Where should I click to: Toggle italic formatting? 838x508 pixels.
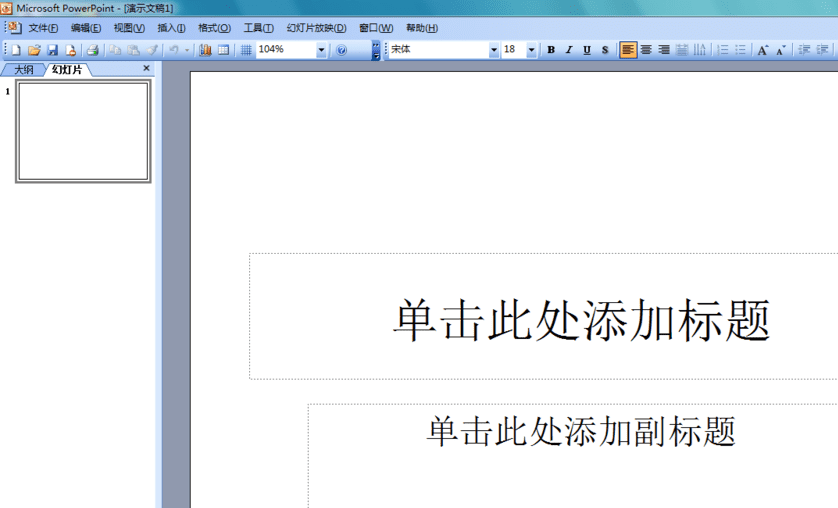569,50
